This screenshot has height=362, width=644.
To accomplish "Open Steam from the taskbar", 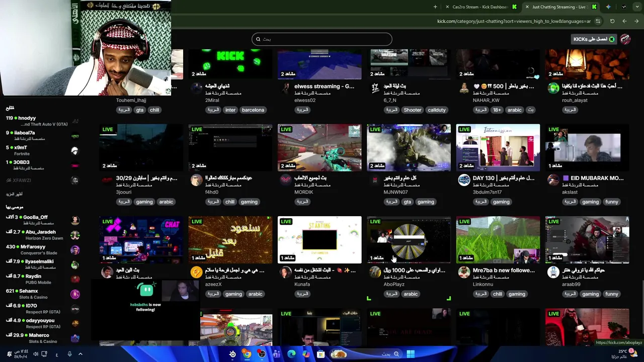I will (x=232, y=354).
